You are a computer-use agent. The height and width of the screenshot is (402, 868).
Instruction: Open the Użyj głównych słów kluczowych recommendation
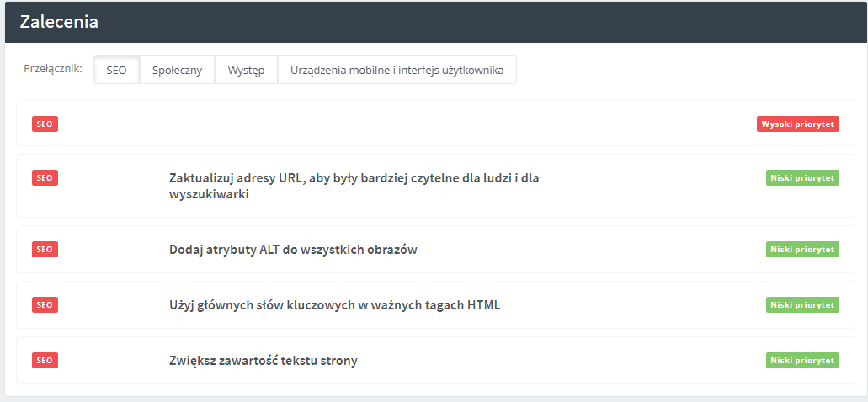coord(334,304)
